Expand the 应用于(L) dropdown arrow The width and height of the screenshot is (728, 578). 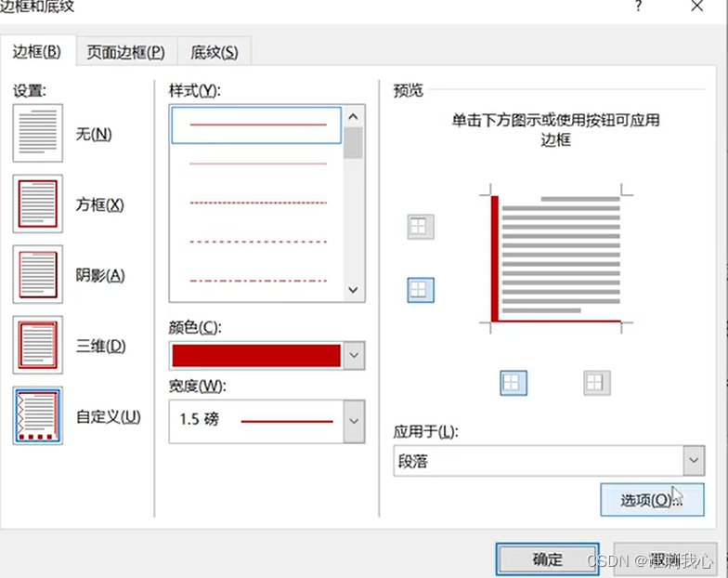point(695,461)
